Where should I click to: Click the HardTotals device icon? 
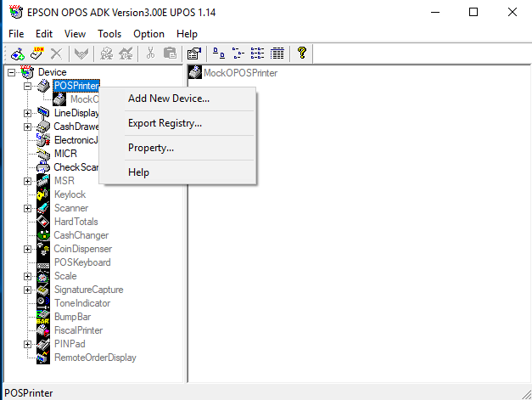pos(43,222)
